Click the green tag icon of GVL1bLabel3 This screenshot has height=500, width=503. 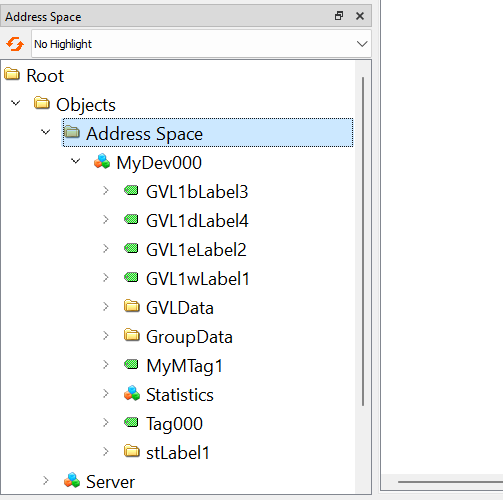[131, 191]
